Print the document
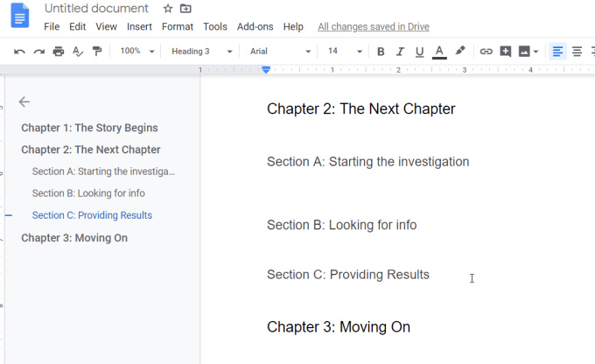The height and width of the screenshot is (364, 595). tap(59, 52)
